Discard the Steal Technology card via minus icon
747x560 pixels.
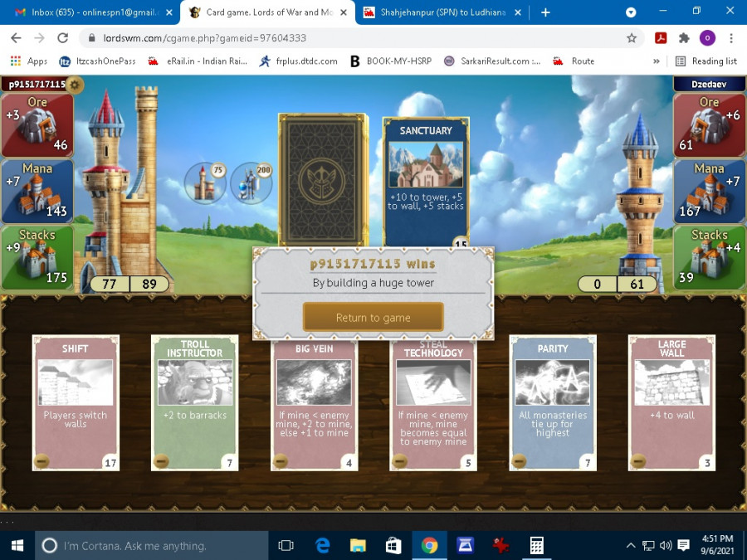coord(400,461)
